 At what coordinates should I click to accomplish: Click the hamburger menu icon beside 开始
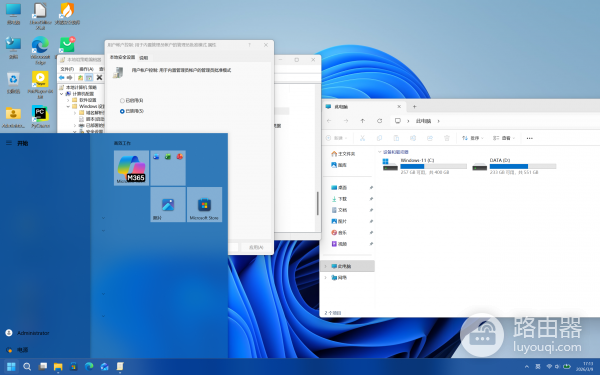pyautogui.click(x=9, y=143)
